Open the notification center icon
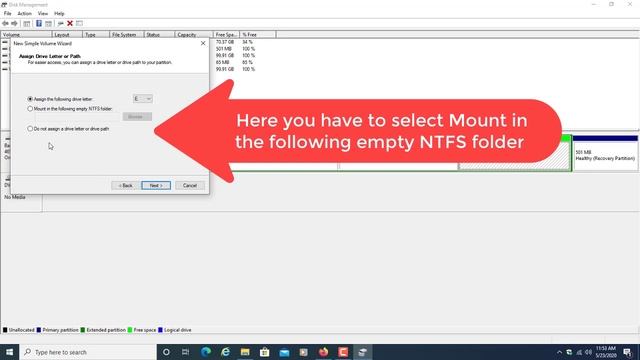This screenshot has width=640, height=360. (627, 352)
